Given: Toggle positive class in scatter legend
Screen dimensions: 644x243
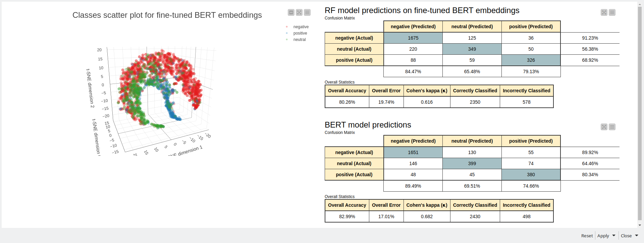Looking at the screenshot, I should coord(300,33).
